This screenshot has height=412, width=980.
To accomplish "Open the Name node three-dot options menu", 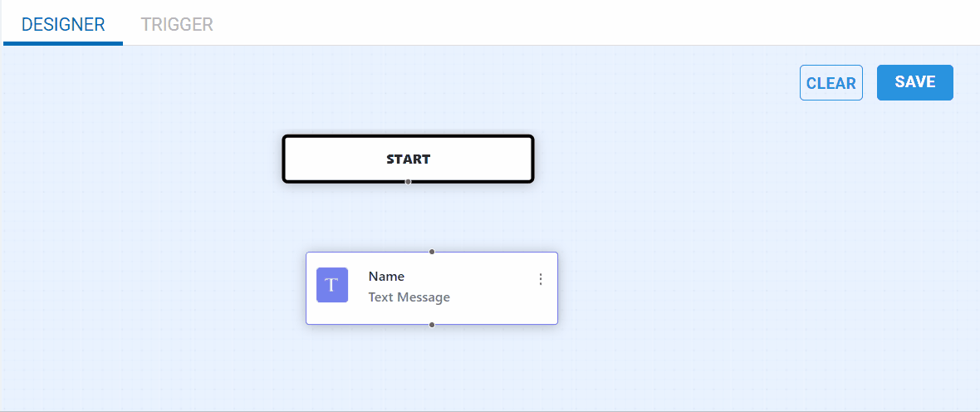I will click(541, 280).
